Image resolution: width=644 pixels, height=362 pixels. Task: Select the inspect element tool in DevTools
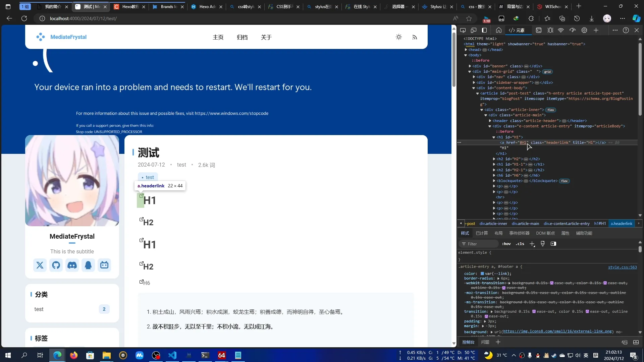463,30
